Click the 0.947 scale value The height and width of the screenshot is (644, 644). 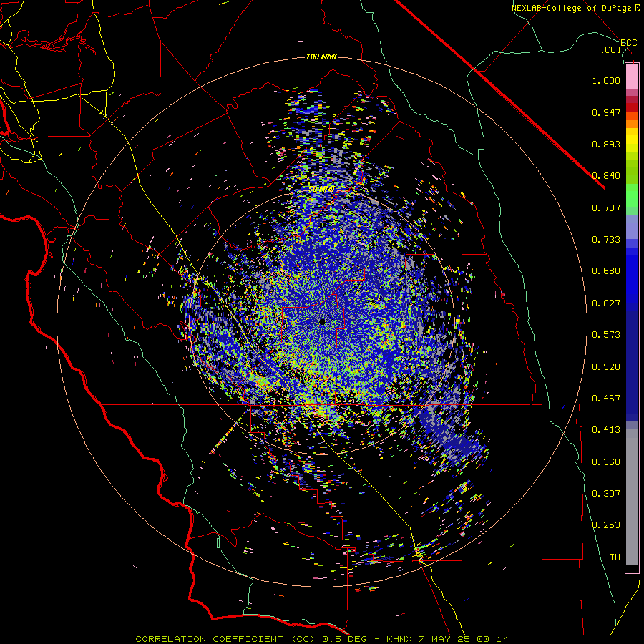606,112
